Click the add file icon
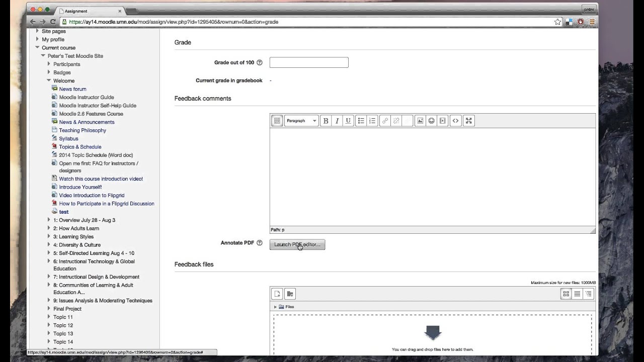This screenshot has width=644, height=362. coord(277,294)
